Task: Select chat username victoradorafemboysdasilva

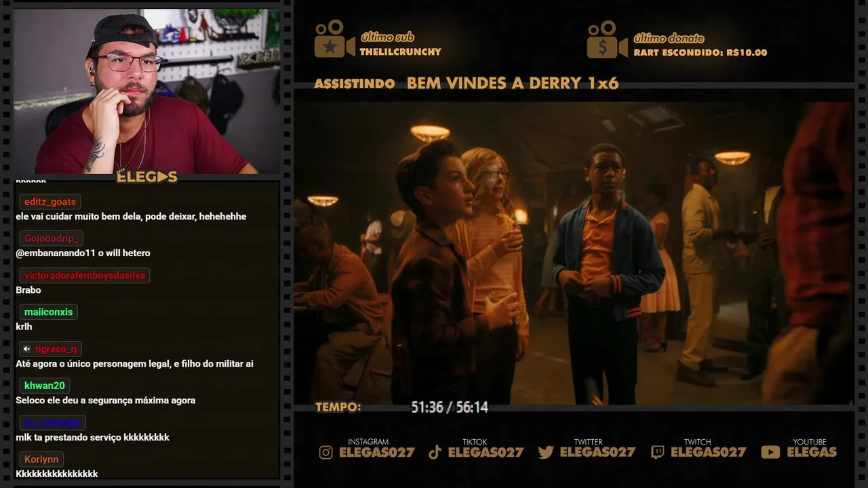Action: coord(85,275)
